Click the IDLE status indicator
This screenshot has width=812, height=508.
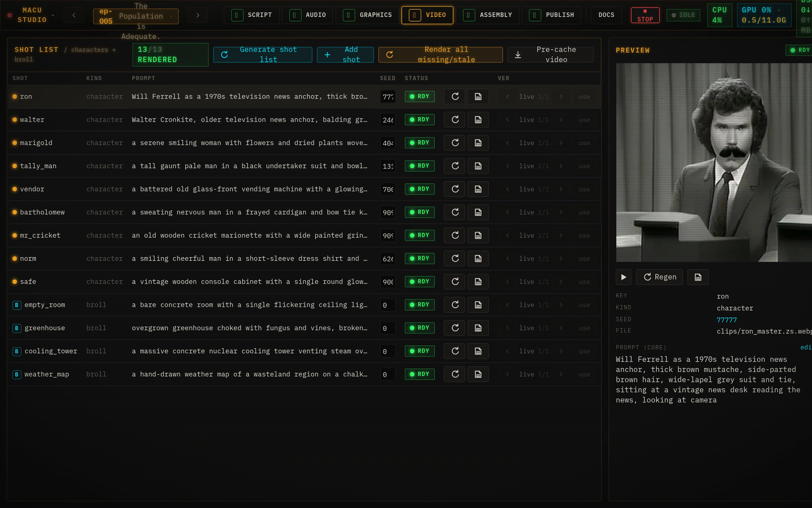[x=683, y=15]
